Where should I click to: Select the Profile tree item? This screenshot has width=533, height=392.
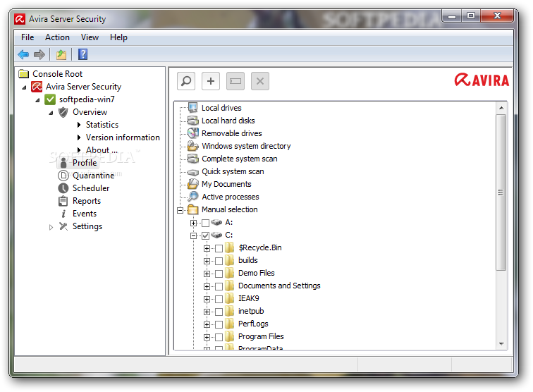pyautogui.click(x=85, y=163)
